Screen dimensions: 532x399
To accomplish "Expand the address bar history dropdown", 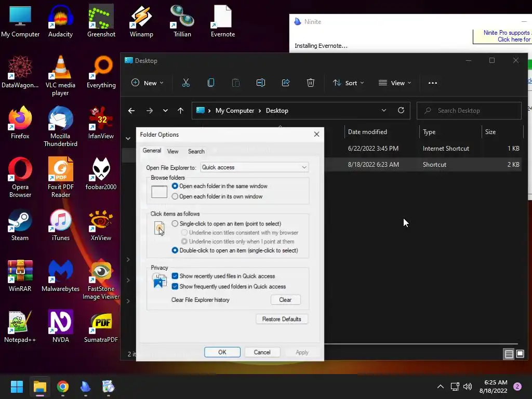I will pos(384,110).
